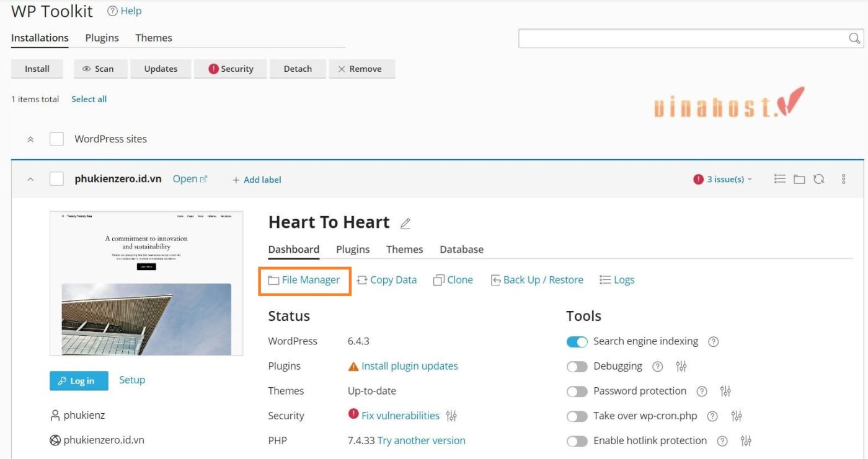868x459 pixels.
Task: Click the red security alert icon by Fix vulnerabilities
Action: coord(353,414)
